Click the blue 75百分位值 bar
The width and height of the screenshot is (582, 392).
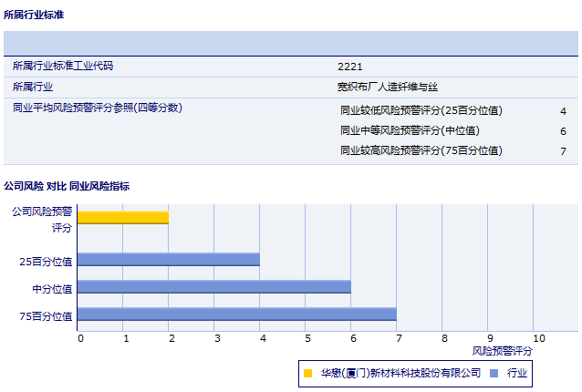pyautogui.click(x=237, y=315)
